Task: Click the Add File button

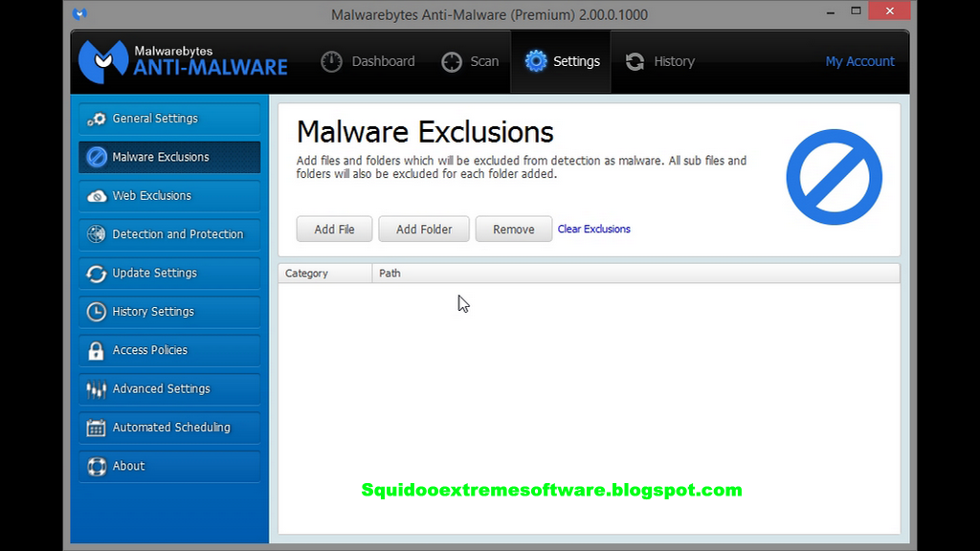Action: (334, 230)
